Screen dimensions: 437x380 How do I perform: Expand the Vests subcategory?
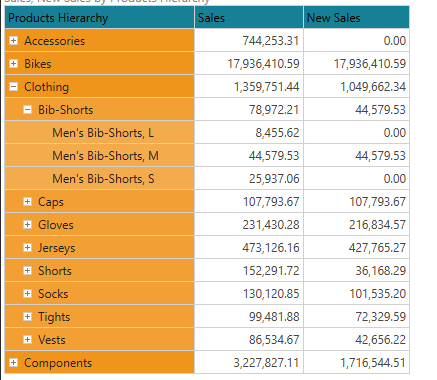tap(27, 340)
